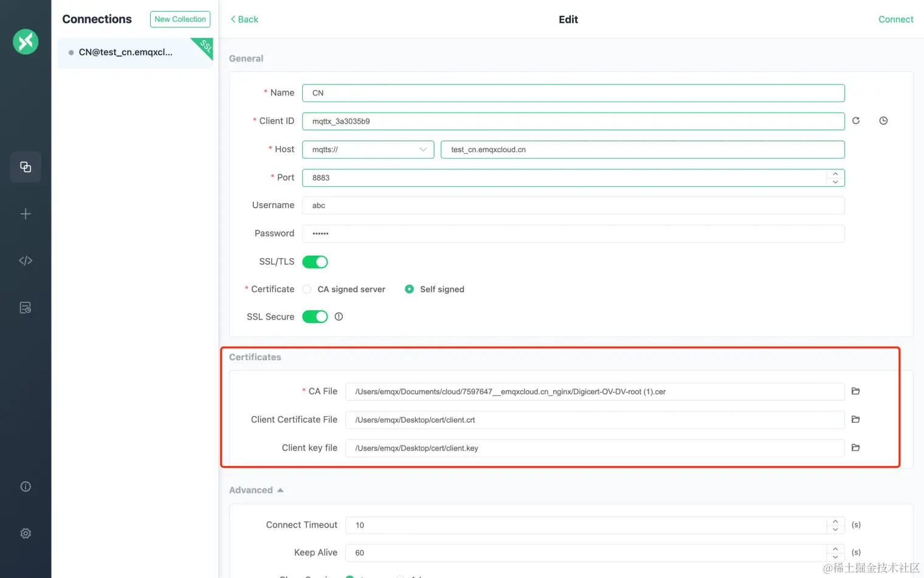Increase Keep Alive with up arrow
924x578 pixels.
(835, 549)
